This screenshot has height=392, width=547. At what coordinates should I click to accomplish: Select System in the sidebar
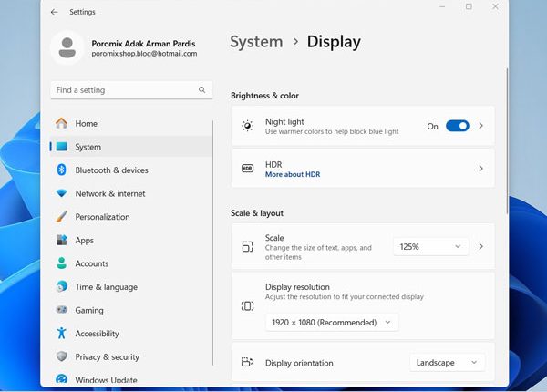coord(130,147)
